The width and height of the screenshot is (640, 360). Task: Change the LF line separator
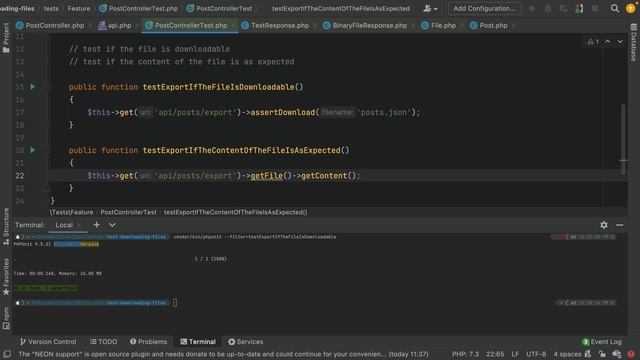tap(515, 354)
